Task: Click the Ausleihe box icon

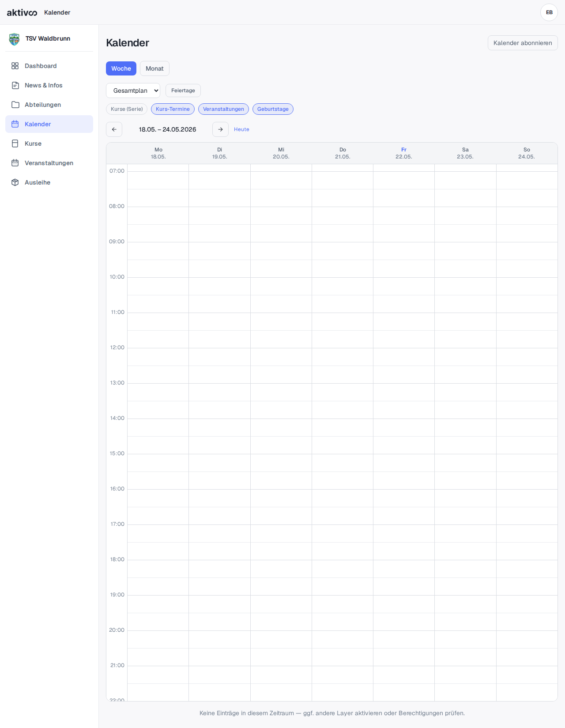Action: click(15, 182)
